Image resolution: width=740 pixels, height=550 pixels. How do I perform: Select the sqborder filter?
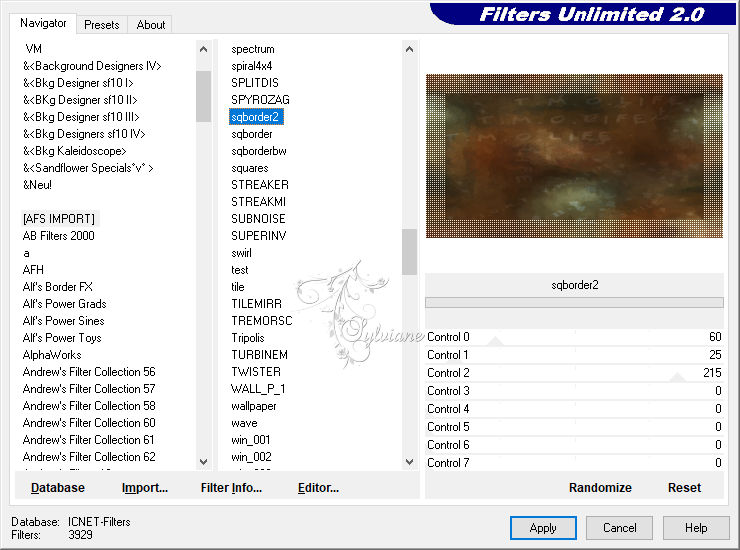(x=252, y=134)
